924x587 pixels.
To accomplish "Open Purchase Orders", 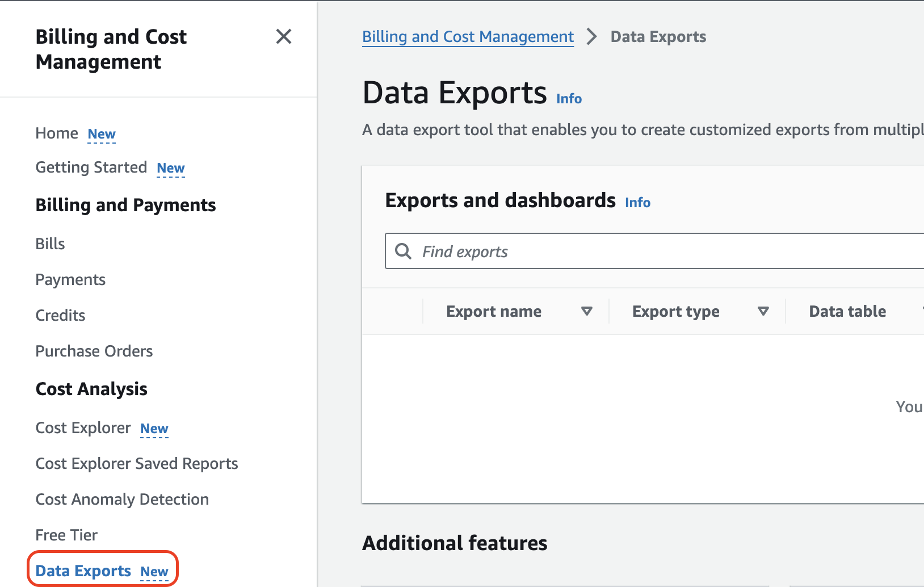I will pos(94,351).
